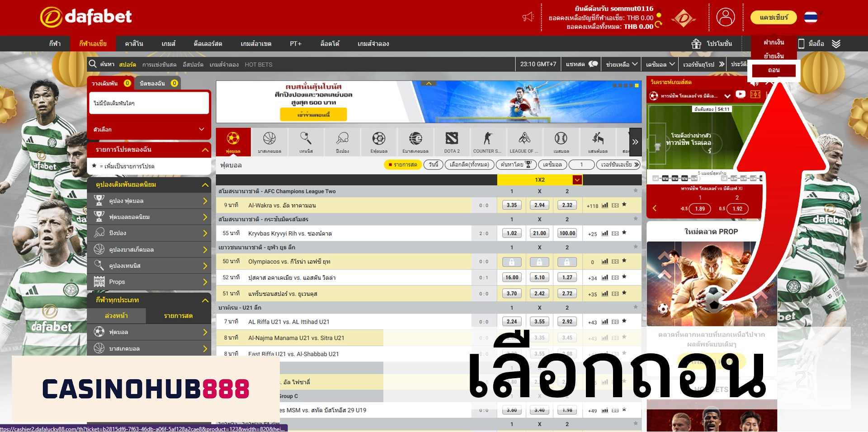Image resolution: width=868 pixels, height=432 pixels.
Task: Click the yellow Cashier button
Action: coord(774,17)
